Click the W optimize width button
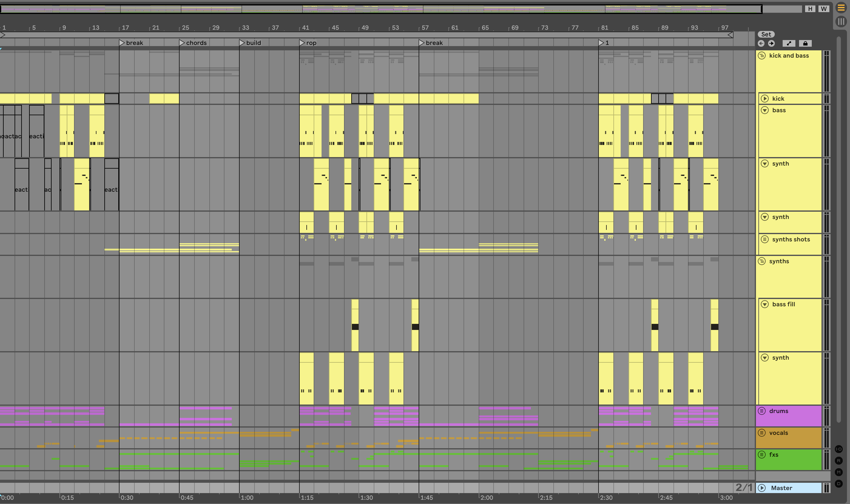The image size is (850, 504). 824,9
